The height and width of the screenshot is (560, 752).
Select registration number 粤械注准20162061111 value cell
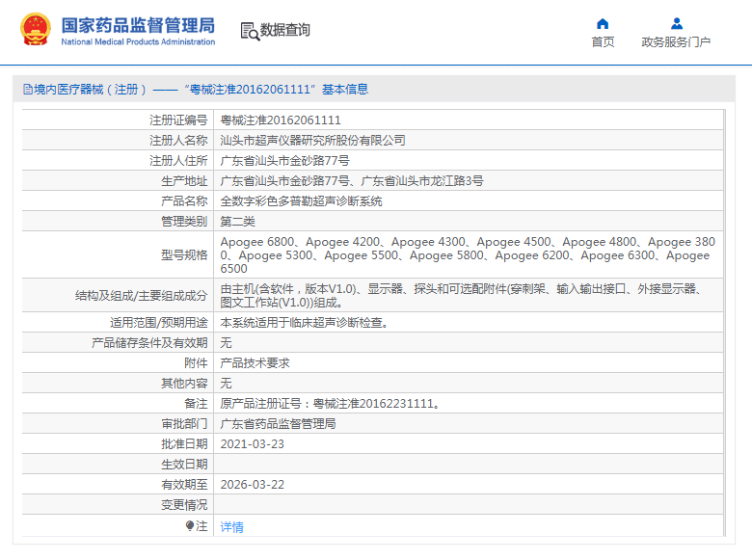[281, 120]
